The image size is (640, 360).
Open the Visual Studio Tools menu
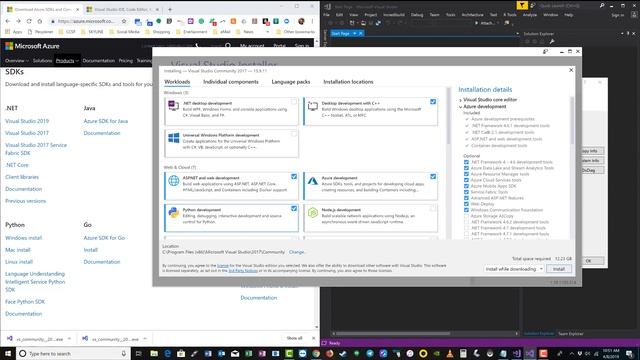(x=450, y=15)
